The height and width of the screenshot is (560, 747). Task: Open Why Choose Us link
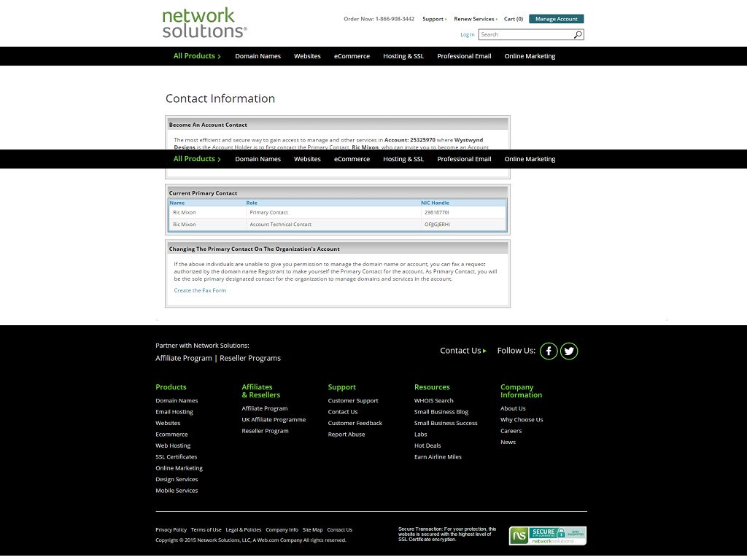[x=522, y=419]
